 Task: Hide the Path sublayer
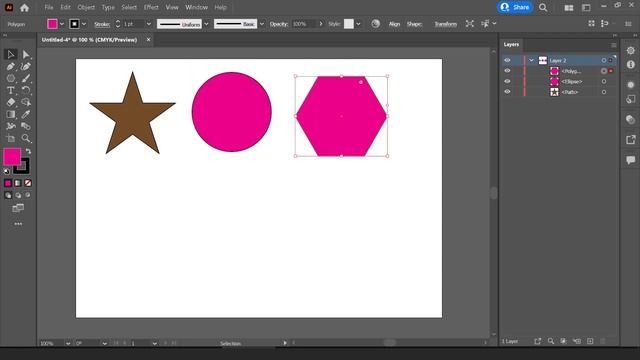[x=507, y=92]
